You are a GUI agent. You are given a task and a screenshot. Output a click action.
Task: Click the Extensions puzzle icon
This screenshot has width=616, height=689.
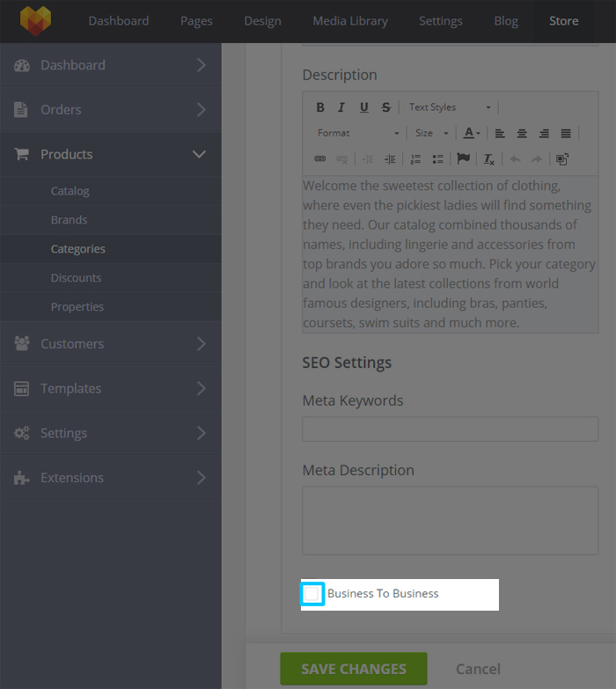tap(21, 478)
